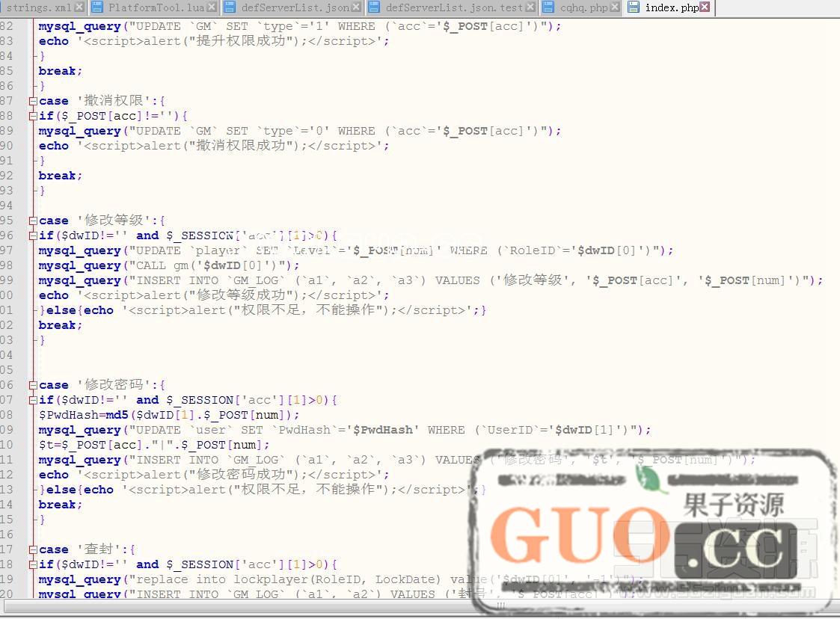This screenshot has height=619, width=840.
Task: Click the horizontal scrollbar at the bottom
Action: 419,607
